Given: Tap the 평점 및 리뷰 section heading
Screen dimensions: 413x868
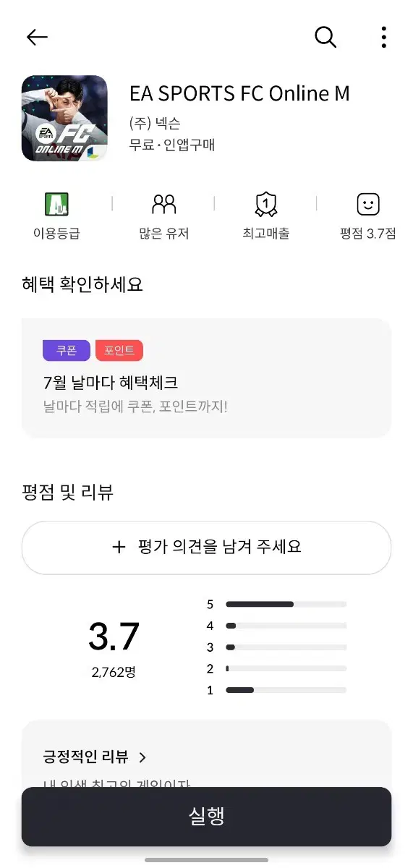Looking at the screenshot, I should pos(68,493).
